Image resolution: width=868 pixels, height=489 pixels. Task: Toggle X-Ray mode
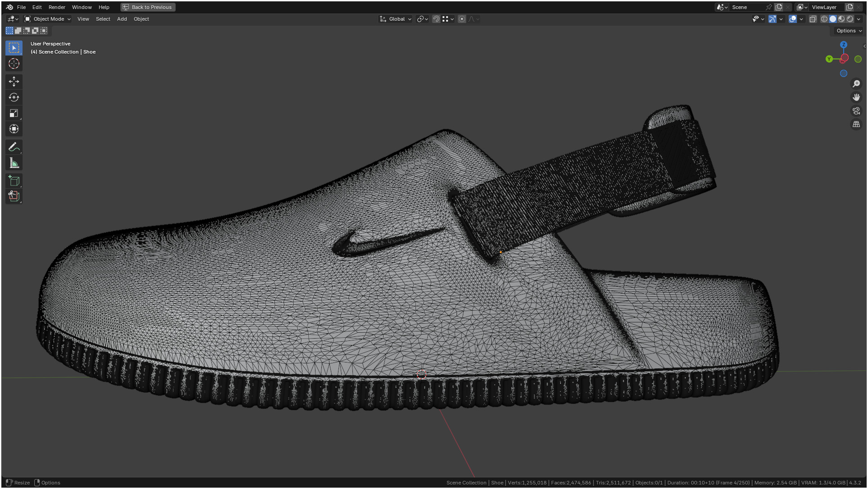click(x=813, y=19)
